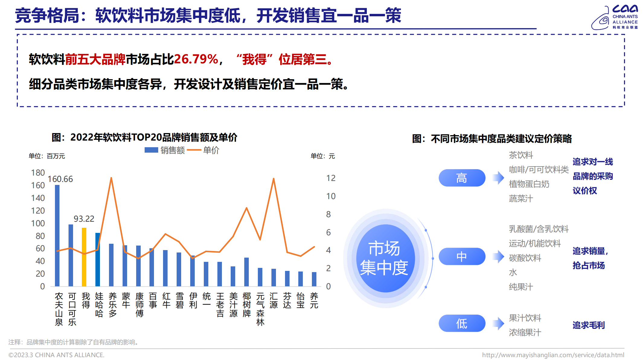Click the 乳酸菌/含乳饮料 category text
Image resolution: width=644 pixels, height=362 pixels.
[539, 229]
